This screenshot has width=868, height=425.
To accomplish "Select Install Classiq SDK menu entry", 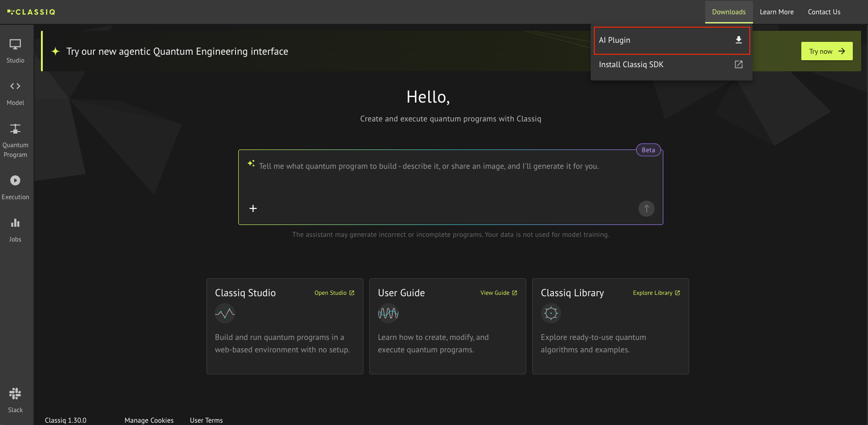I will pos(672,64).
